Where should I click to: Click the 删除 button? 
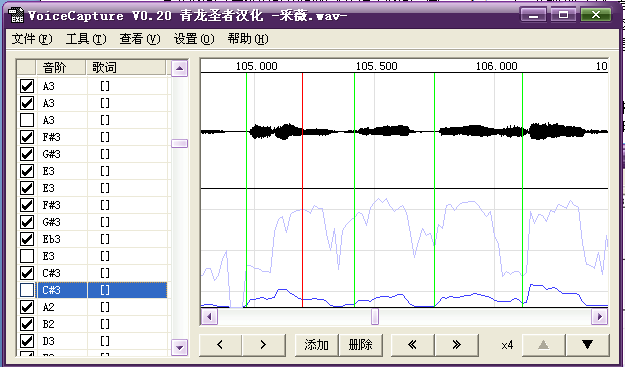pyautogui.click(x=360, y=345)
